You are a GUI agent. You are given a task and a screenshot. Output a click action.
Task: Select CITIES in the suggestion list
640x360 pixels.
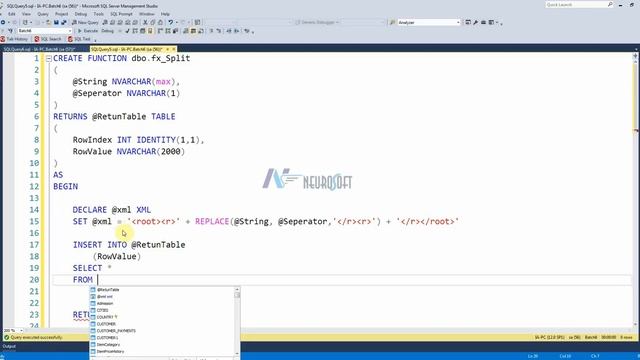pyautogui.click(x=162, y=310)
